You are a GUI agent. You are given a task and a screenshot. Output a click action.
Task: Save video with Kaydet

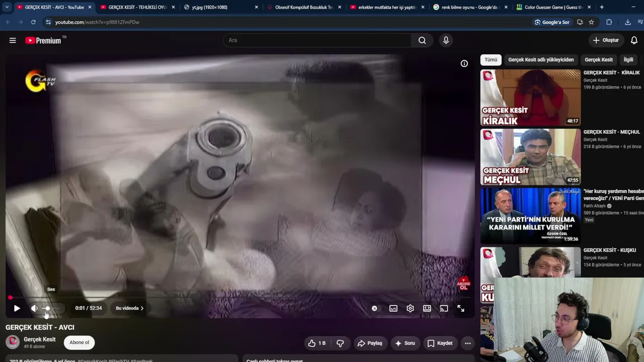click(440, 343)
